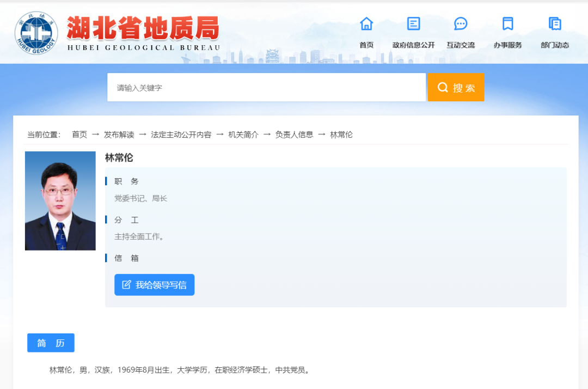This screenshot has width=588, height=389.
Task: Click the chat bubble interaction icon
Action: [461, 23]
